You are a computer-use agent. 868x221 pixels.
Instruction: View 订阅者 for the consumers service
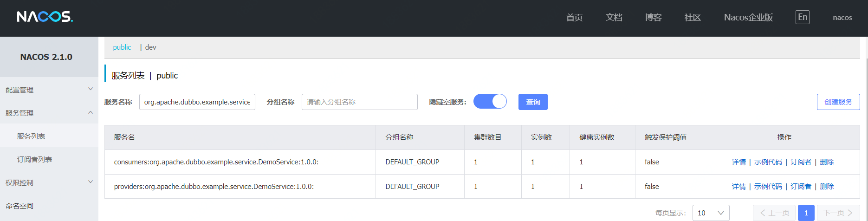pyautogui.click(x=801, y=162)
